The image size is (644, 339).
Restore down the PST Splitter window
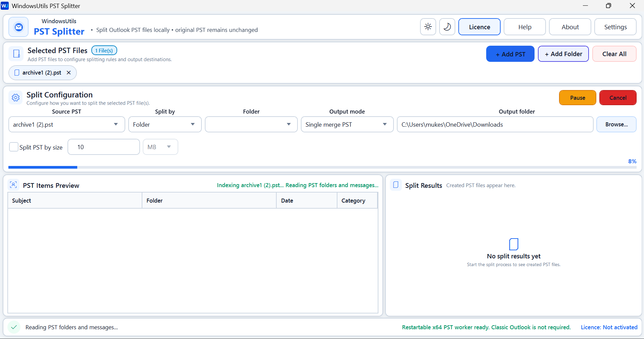click(x=608, y=6)
